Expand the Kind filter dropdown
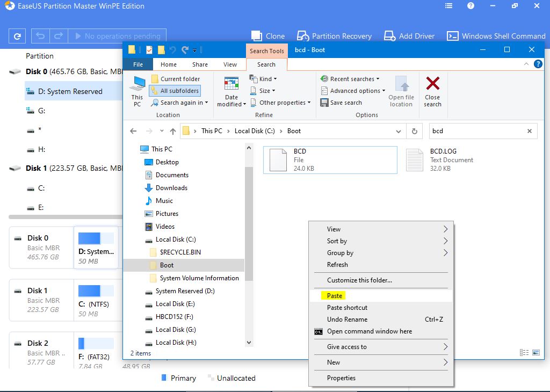This screenshot has width=550, height=392. (263, 79)
